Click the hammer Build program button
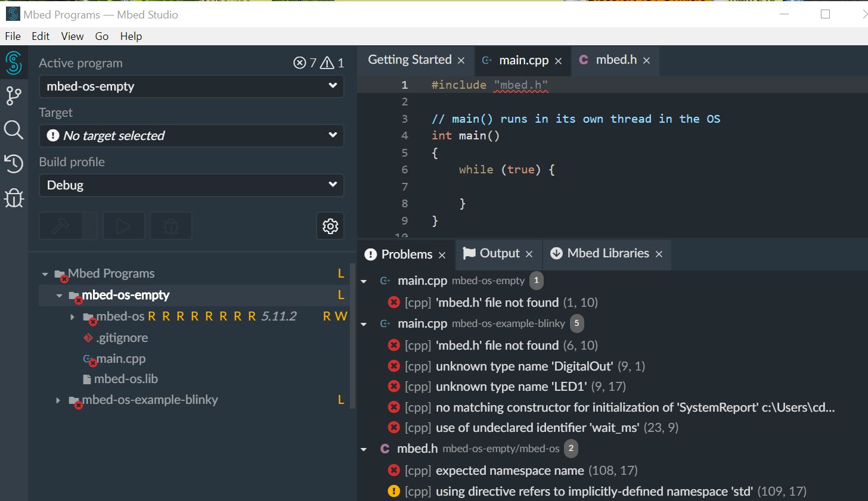 61,226
